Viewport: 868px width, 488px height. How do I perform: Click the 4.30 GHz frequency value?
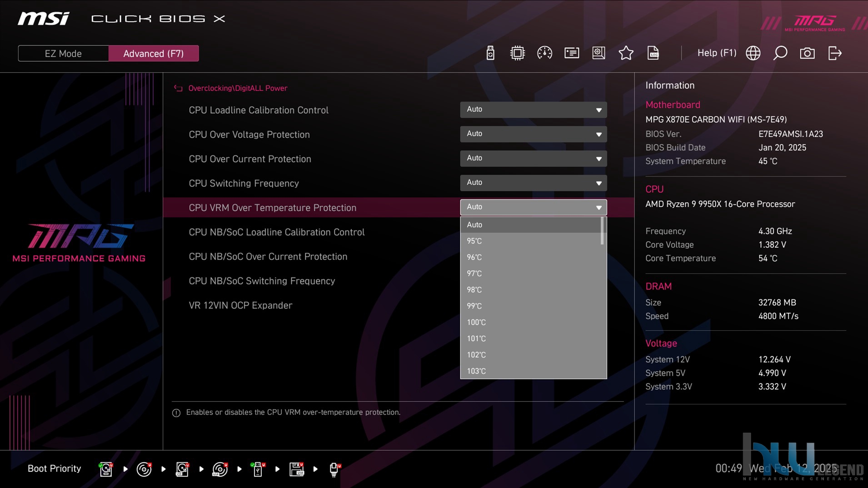(x=775, y=231)
